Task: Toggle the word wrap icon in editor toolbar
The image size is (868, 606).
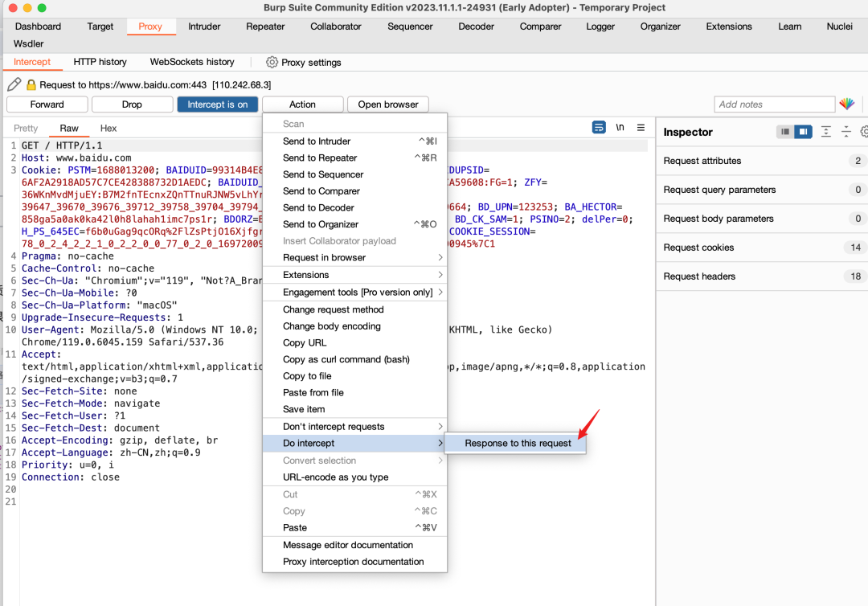Action: tap(599, 127)
